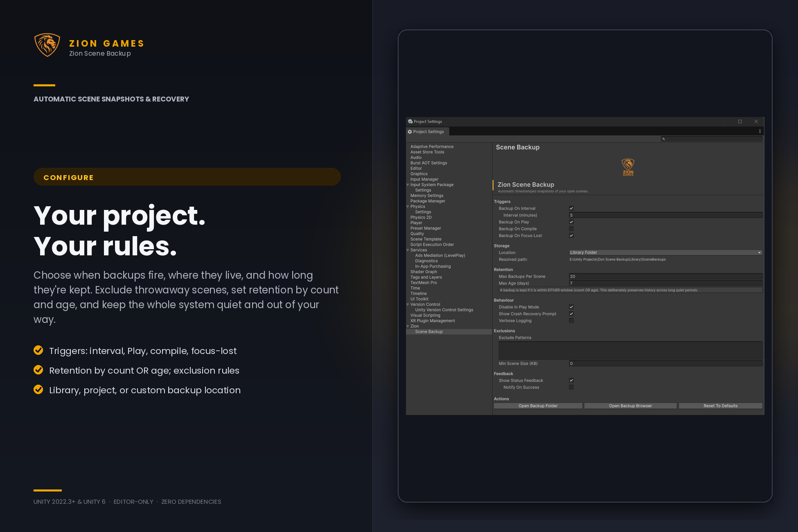The height and width of the screenshot is (532, 798).
Task: Collapse the Physics tree arrow
Action: point(408,207)
